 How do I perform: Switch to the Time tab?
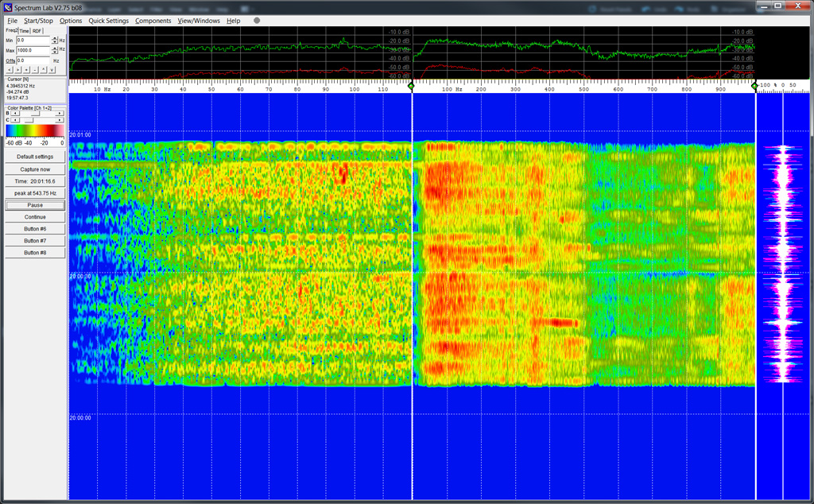[25, 31]
